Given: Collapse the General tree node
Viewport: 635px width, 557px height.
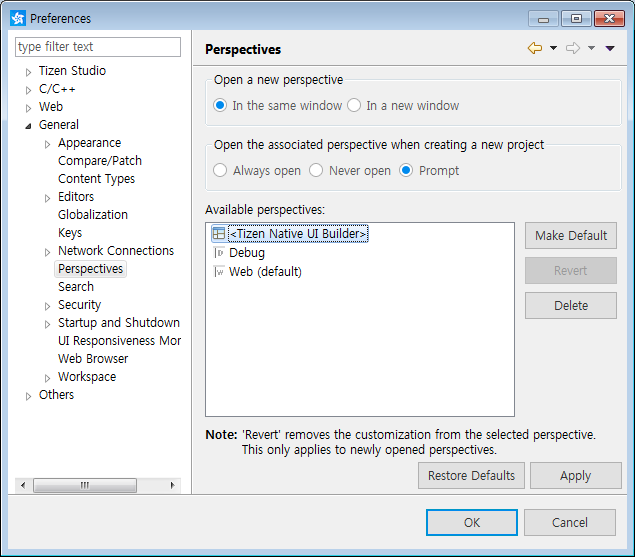Looking at the screenshot, I should tap(28, 126).
